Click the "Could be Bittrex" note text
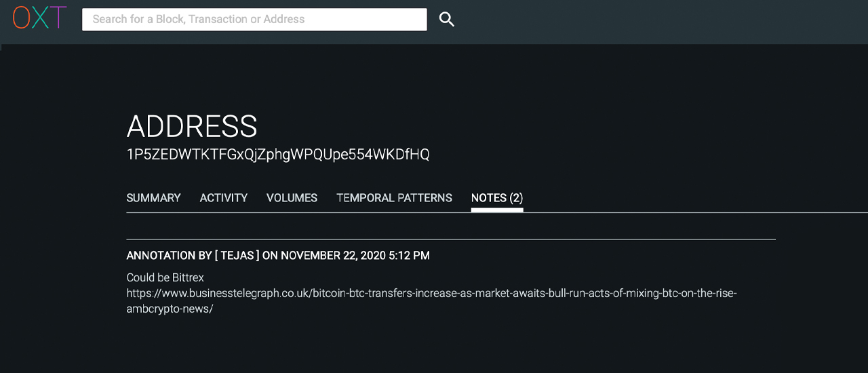This screenshot has height=373, width=868. 165,277
